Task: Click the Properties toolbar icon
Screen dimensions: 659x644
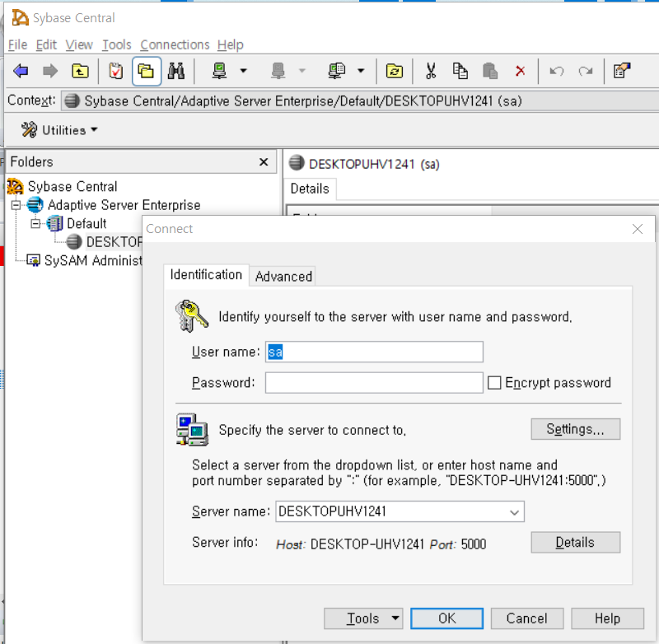Action: [x=622, y=71]
